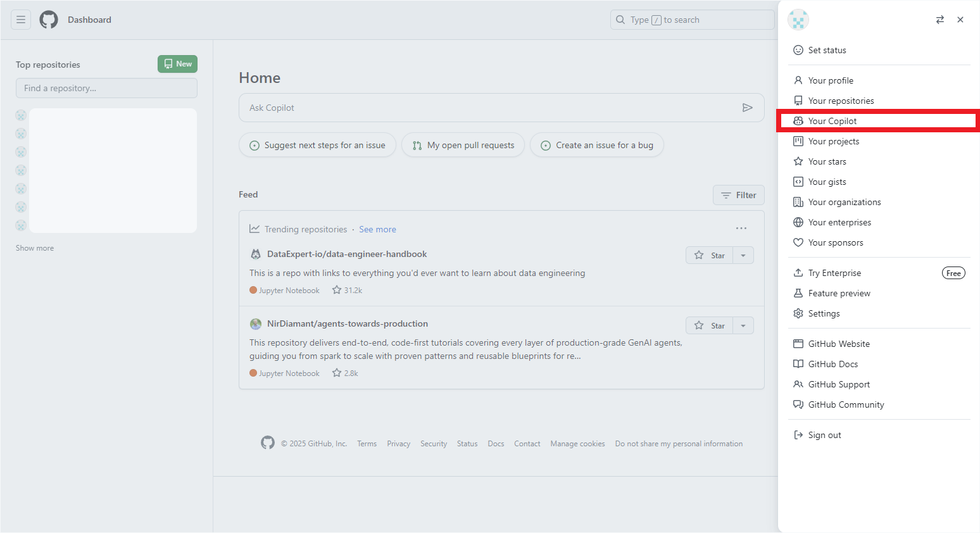The image size is (980, 533).
Task: Star the DataExpert-io/data-engineer-handbook repository
Action: click(709, 255)
